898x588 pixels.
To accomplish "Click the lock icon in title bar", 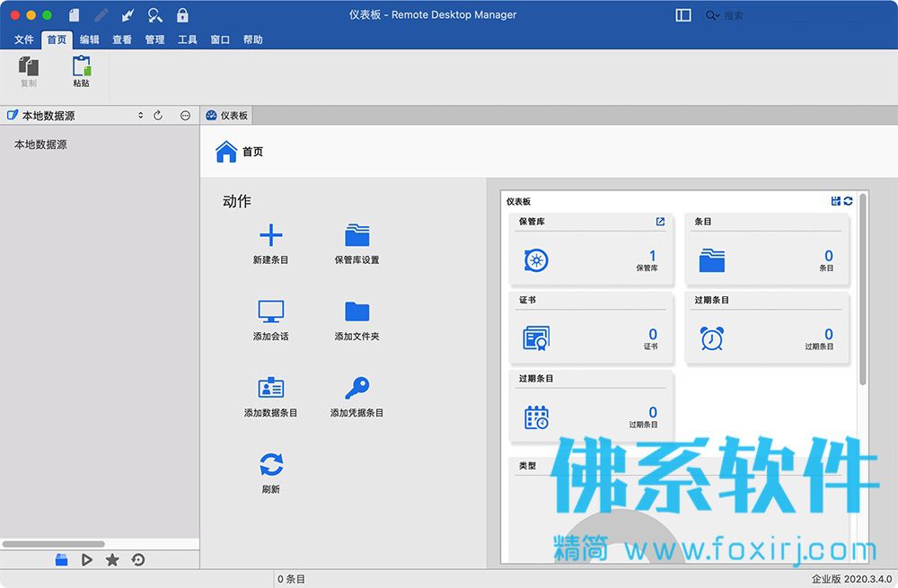I will 182,15.
